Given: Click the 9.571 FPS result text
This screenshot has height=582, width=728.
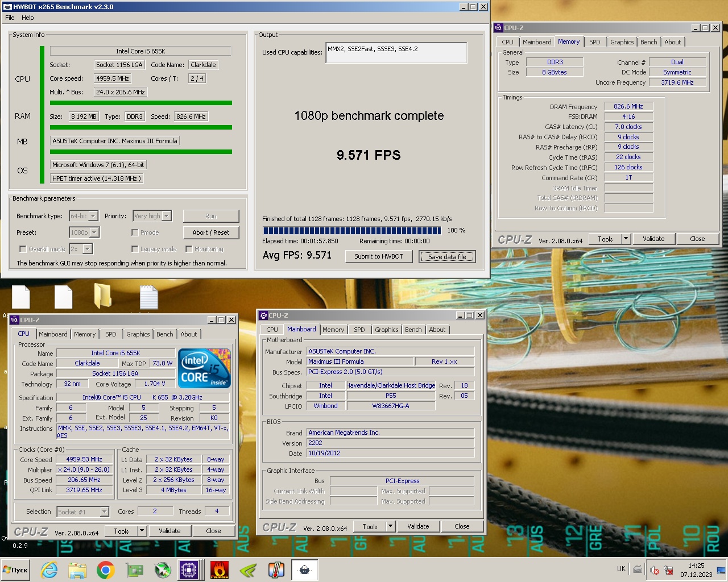Looking at the screenshot, I should point(369,155).
